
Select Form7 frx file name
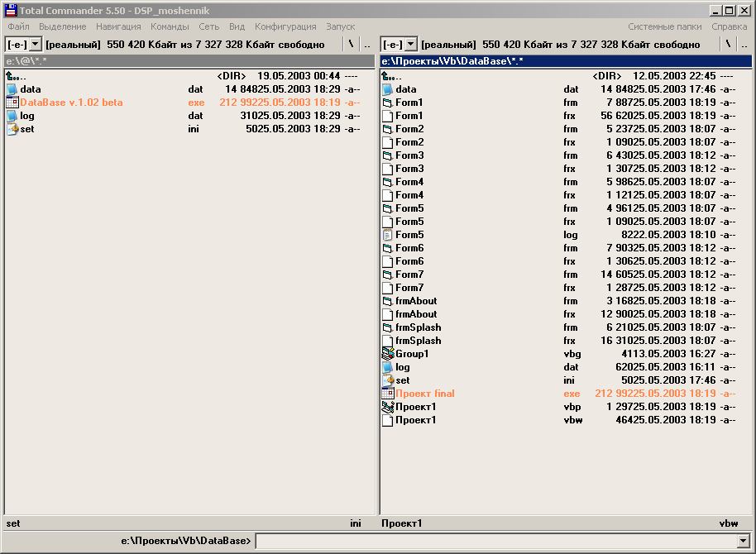click(x=409, y=288)
